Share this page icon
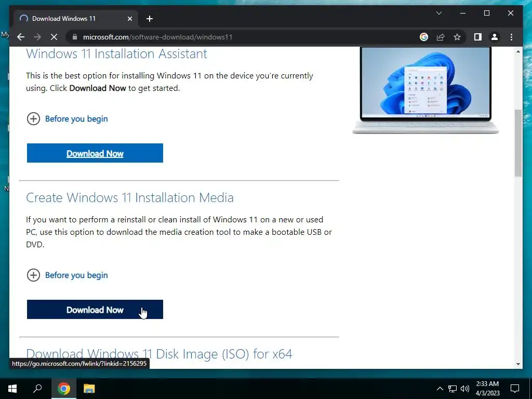Screen dimensions: 532x399 tap(441, 37)
